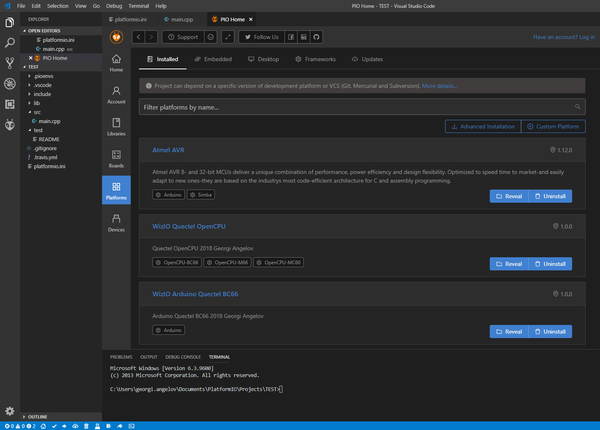The width and height of the screenshot is (600, 430).
Task: Open the Terminal menu
Action: tap(139, 6)
